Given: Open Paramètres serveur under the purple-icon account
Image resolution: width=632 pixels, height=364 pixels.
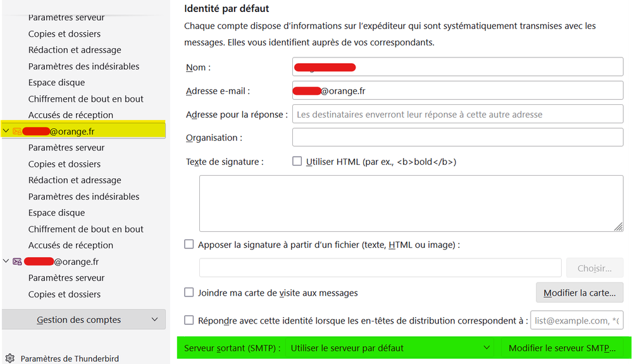Looking at the screenshot, I should point(66,278).
